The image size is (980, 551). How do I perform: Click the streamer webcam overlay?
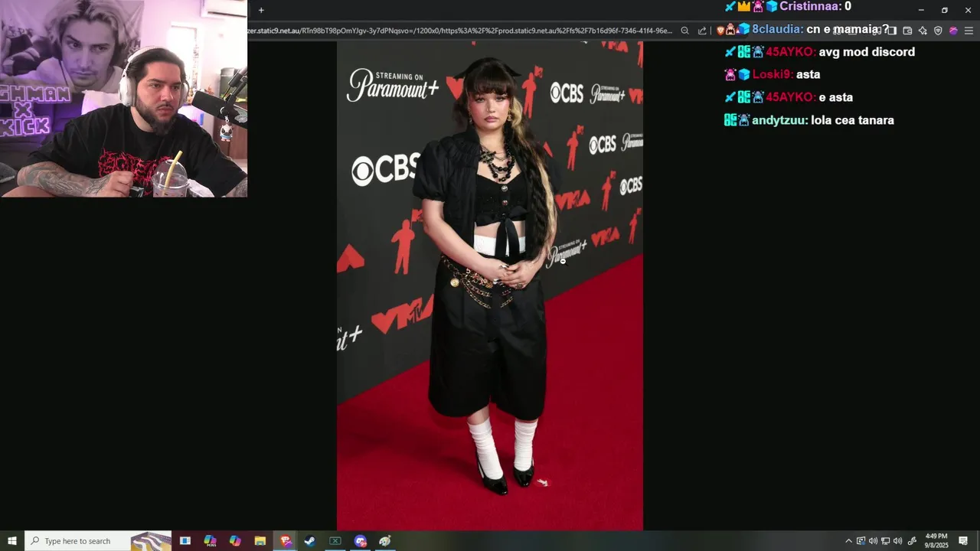123,99
